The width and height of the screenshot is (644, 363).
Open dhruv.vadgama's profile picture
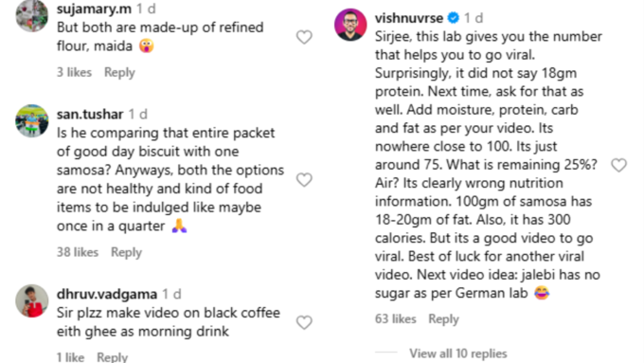(x=31, y=300)
